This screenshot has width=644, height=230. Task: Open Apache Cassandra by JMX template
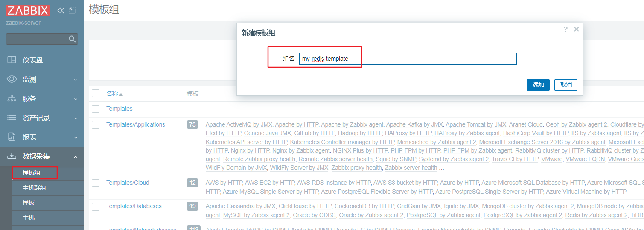coord(241,206)
